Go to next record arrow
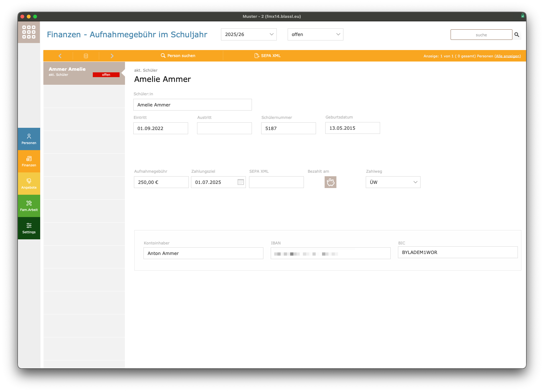Image resolution: width=544 pixels, height=392 pixels. click(x=112, y=56)
